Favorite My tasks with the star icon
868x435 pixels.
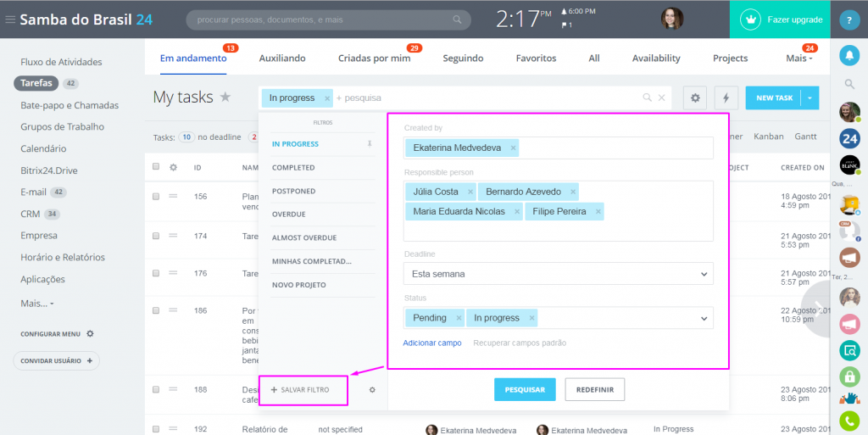225,98
